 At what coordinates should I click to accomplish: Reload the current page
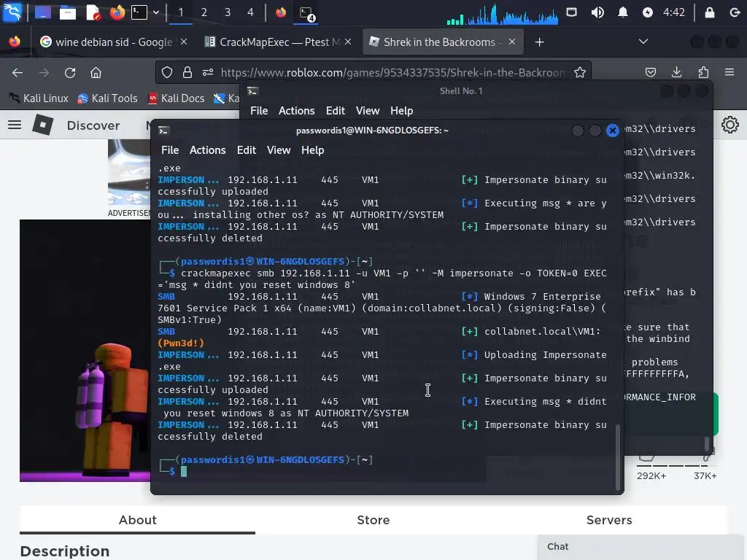pyautogui.click(x=70, y=72)
